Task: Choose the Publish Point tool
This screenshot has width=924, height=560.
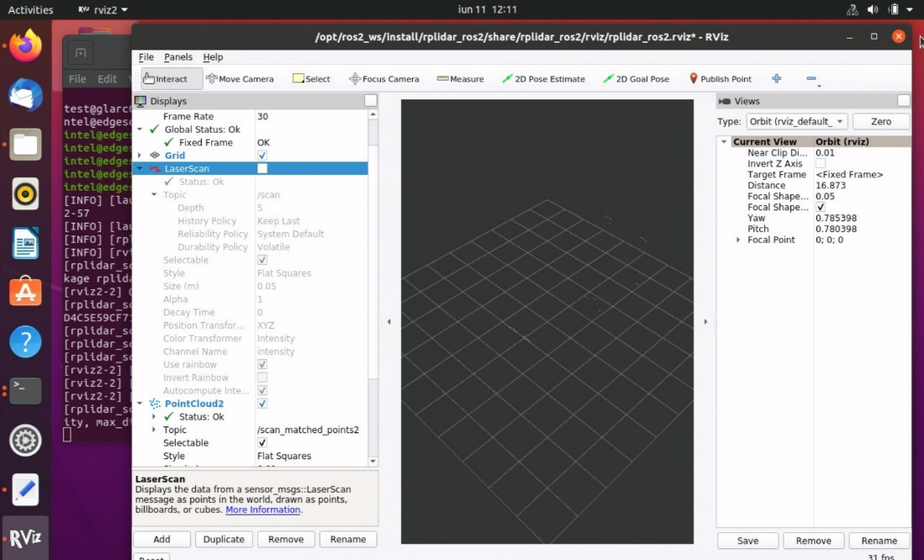Action: 720,79
